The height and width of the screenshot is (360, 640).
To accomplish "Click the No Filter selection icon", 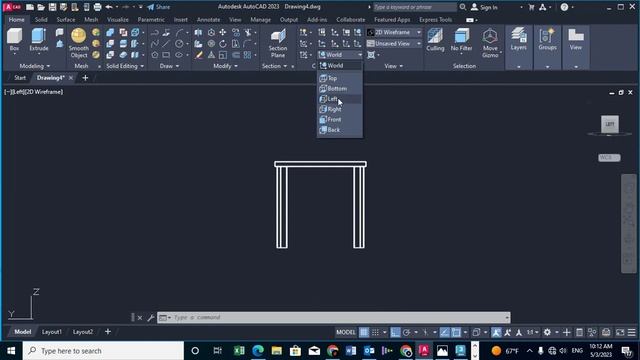I will click(462, 40).
